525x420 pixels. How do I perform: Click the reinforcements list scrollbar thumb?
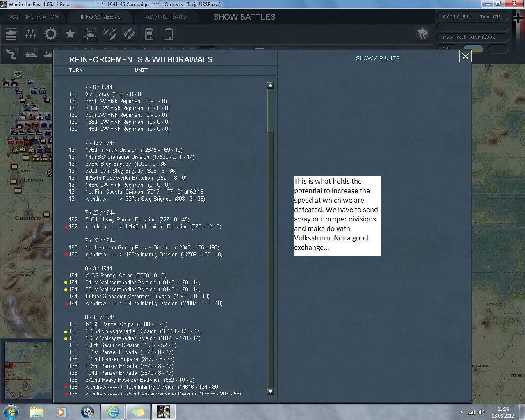tap(270, 111)
